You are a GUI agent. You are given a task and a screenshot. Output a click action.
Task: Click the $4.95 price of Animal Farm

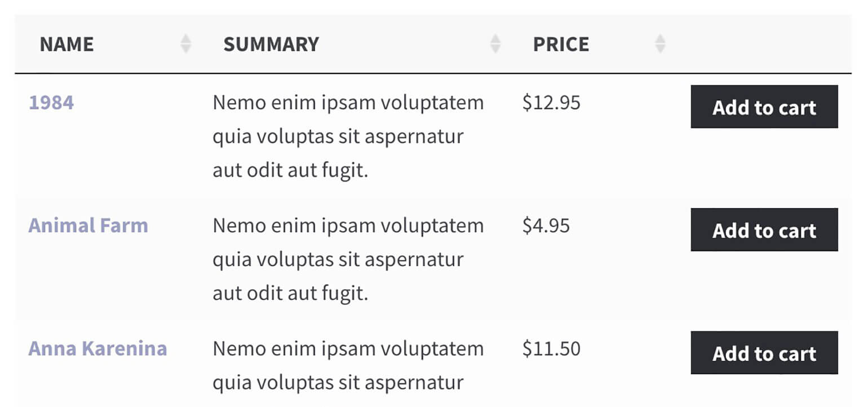pyautogui.click(x=546, y=225)
